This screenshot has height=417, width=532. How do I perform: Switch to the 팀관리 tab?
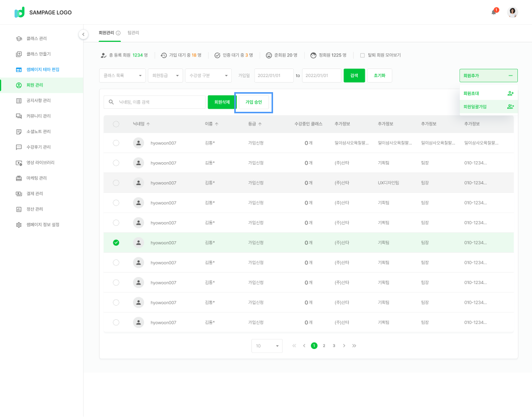[x=134, y=33]
